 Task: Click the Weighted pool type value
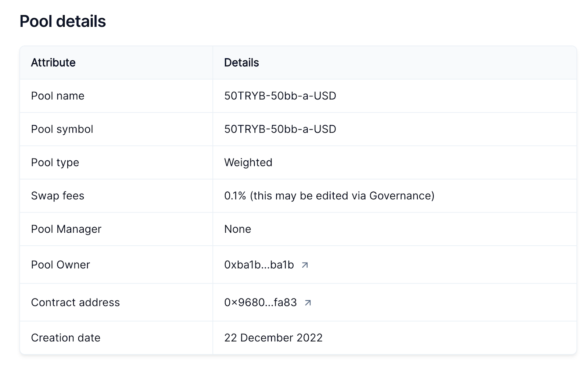(248, 163)
